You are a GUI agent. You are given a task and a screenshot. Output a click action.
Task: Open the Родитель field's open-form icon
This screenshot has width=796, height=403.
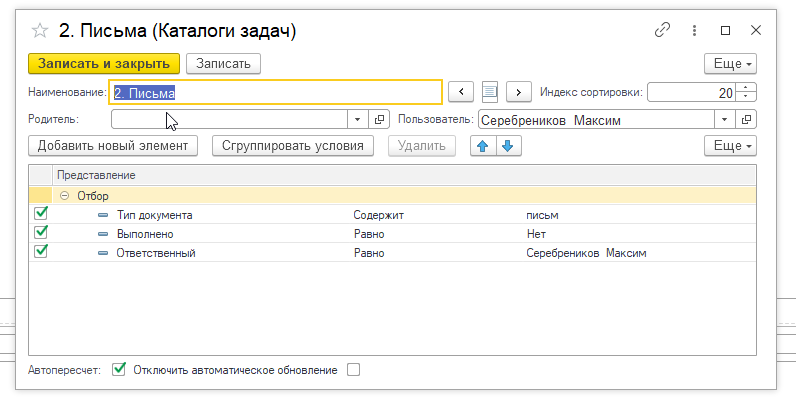point(380,120)
